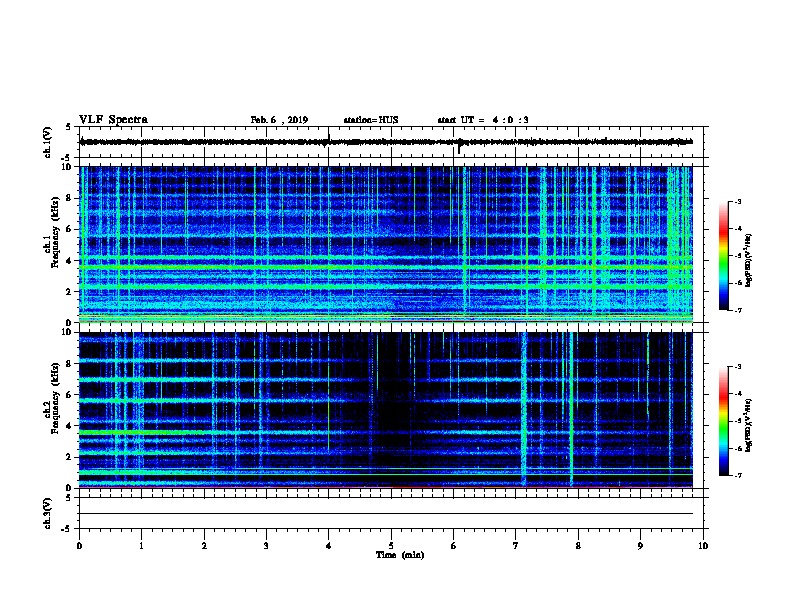792x612 pixels.
Task: Click the ch.2 spectrogram color bar
Action: click(724, 421)
